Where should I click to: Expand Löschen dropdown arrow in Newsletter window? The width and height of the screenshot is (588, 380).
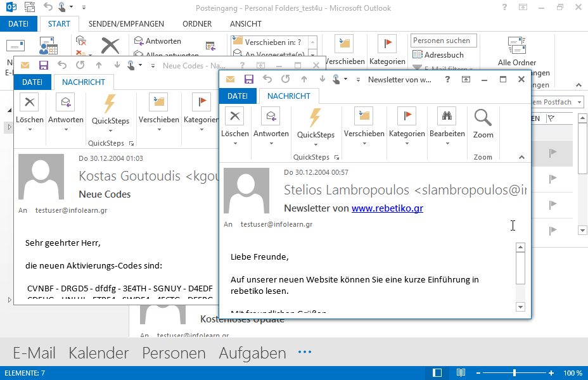235,143
